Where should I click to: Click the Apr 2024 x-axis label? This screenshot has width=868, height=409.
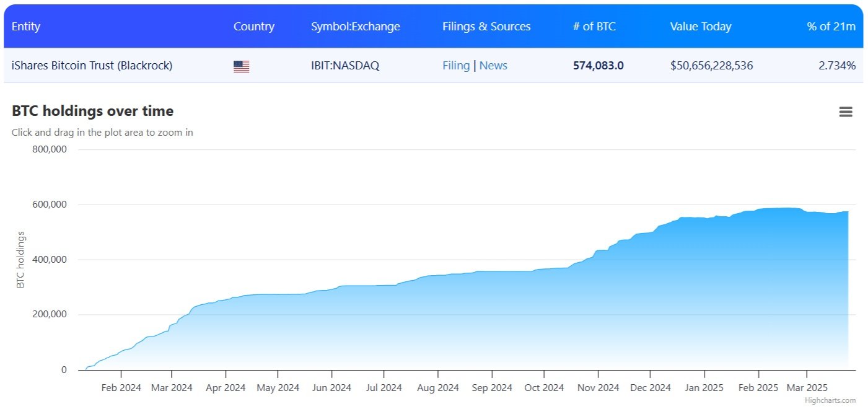226,388
